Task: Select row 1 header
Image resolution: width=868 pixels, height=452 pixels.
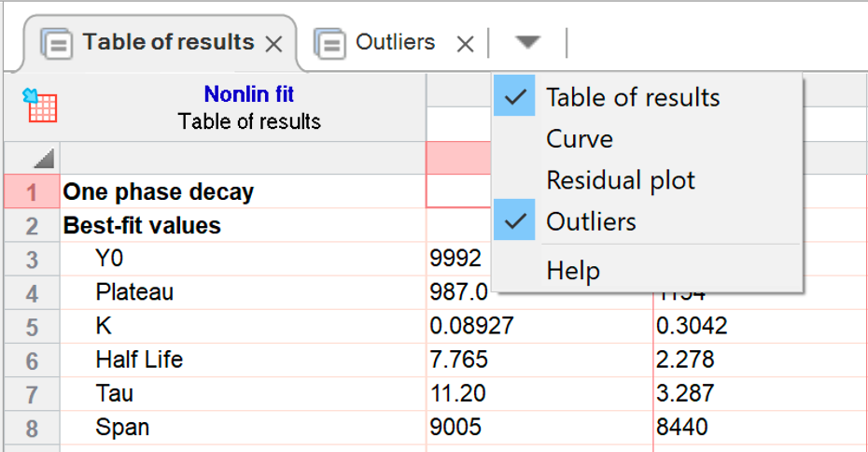Action: [31, 192]
